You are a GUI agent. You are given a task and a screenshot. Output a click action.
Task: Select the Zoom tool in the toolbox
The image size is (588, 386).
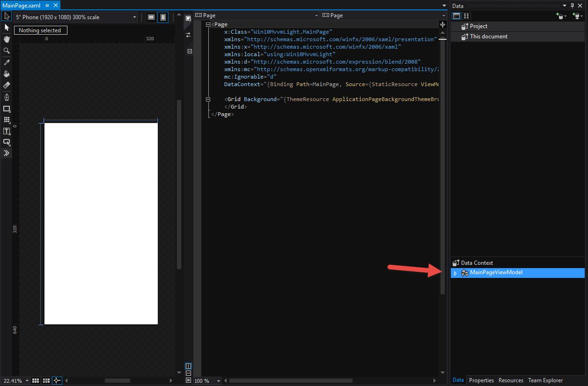[x=7, y=51]
